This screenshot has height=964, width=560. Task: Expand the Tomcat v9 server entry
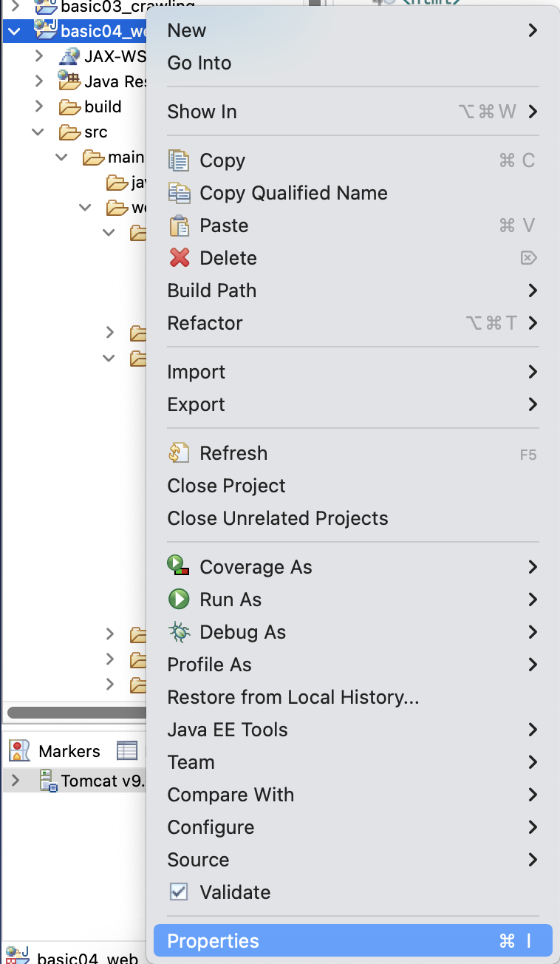click(x=16, y=781)
